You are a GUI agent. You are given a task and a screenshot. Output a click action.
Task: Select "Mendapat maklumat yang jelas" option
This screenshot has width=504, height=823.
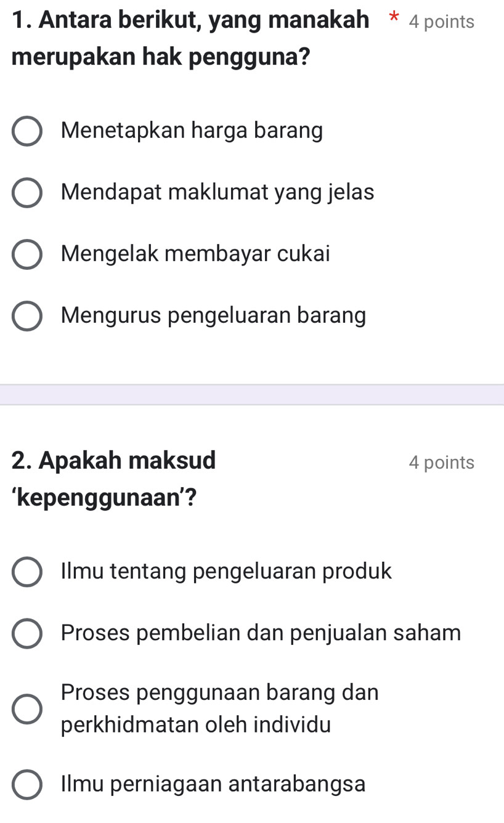(x=26, y=192)
